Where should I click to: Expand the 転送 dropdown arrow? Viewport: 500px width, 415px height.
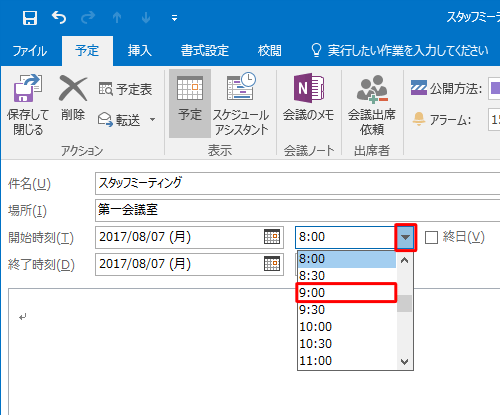(152, 120)
